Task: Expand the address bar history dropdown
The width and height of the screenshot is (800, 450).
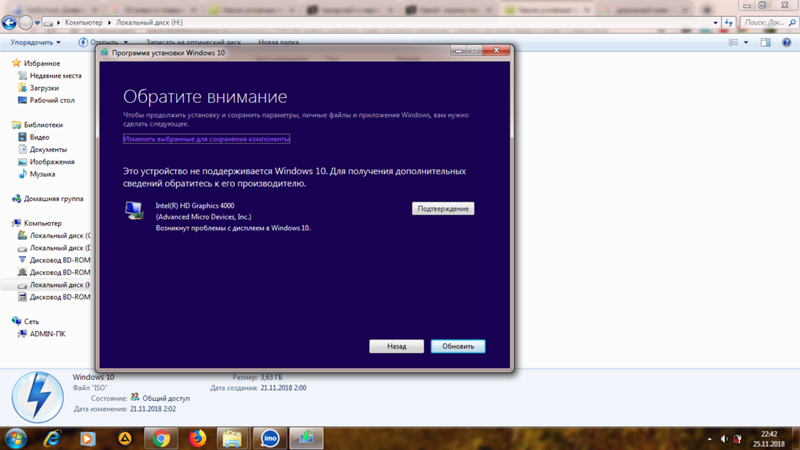Action: tap(715, 22)
